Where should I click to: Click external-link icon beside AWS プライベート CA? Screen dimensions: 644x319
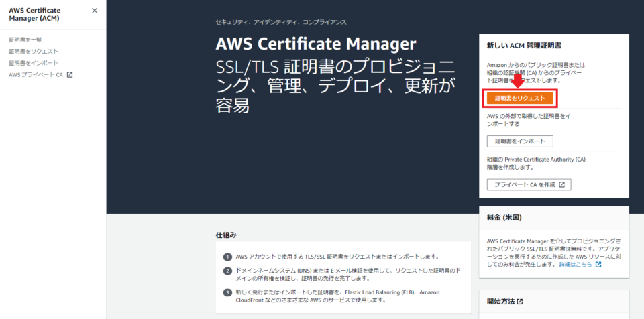click(69, 75)
